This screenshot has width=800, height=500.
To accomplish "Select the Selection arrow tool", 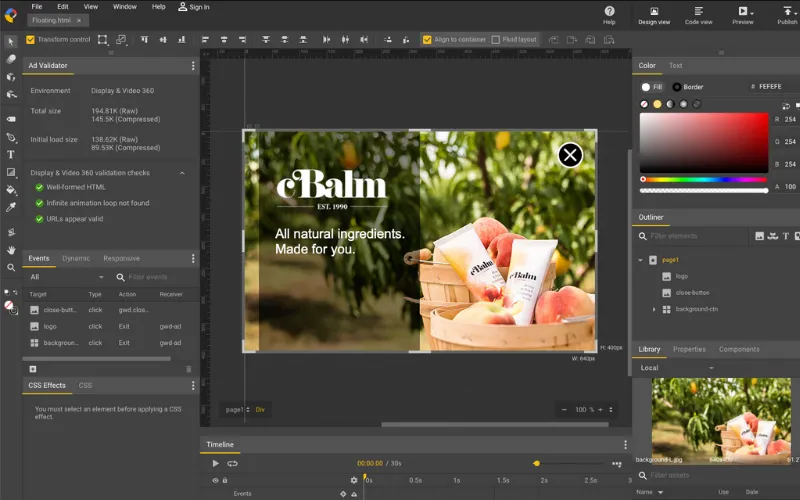I will tap(11, 41).
